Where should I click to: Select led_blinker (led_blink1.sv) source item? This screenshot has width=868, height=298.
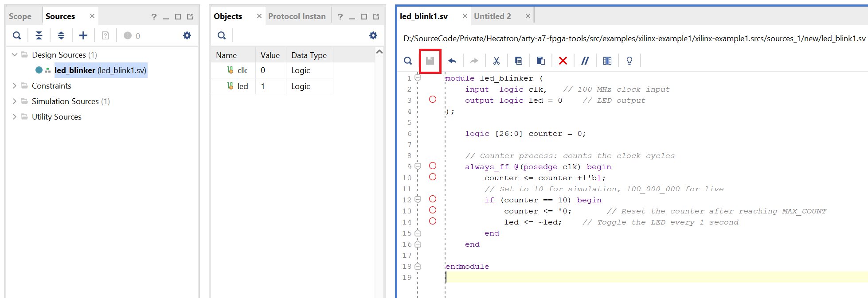(x=100, y=70)
